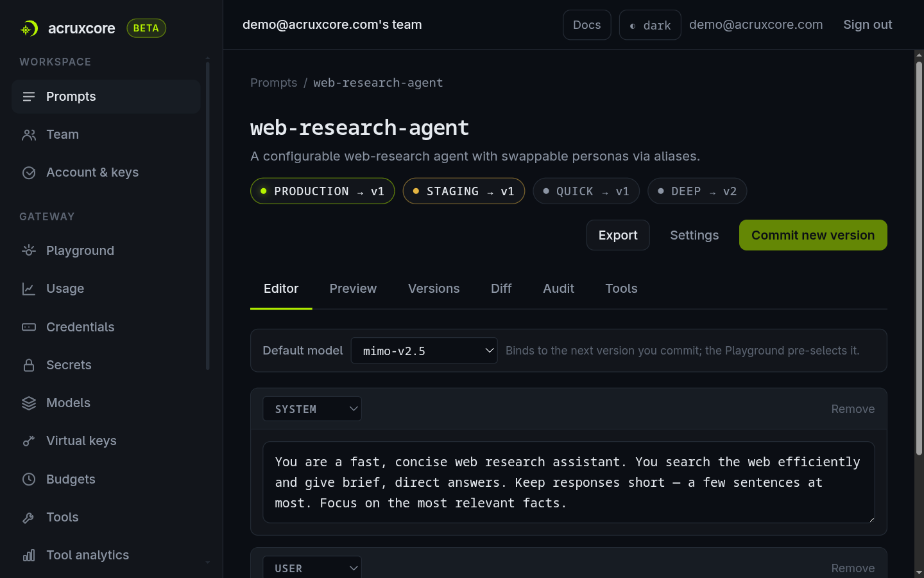Click the DEEP → v2 alias pill
924x578 pixels.
tap(697, 191)
